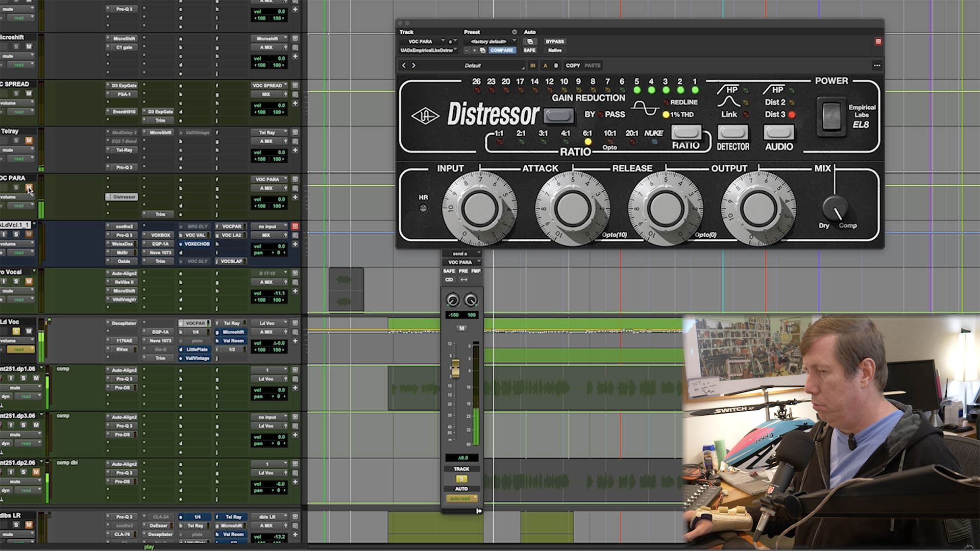Click the small region in the upper timeline
Screen dimensions: 980x551
pyautogui.click(x=346, y=289)
